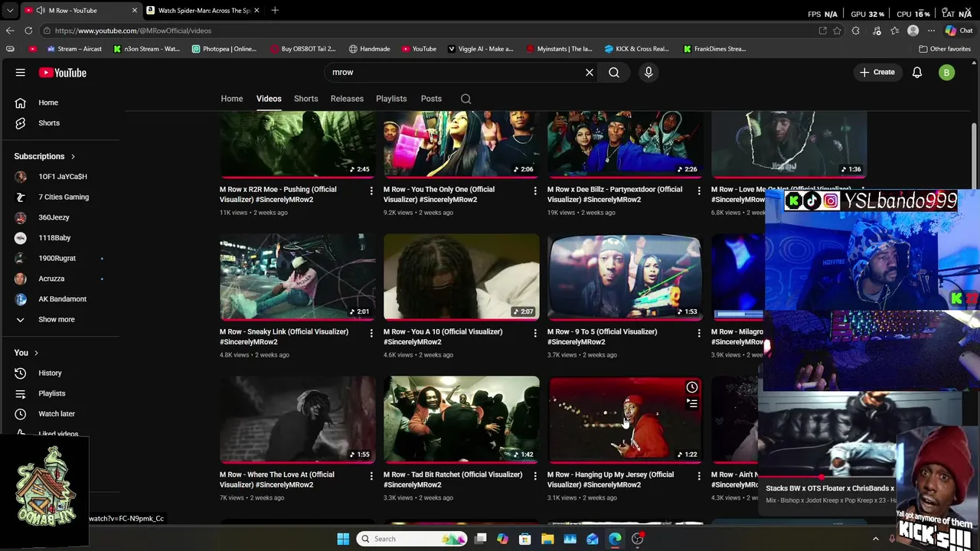The height and width of the screenshot is (551, 980).
Task: Play the Sneaky Link video thumbnail
Action: 298,276
